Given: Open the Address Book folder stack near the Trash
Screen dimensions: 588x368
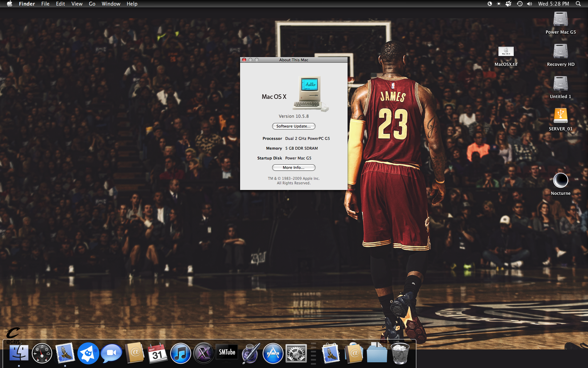Looking at the screenshot, I should 354,353.
